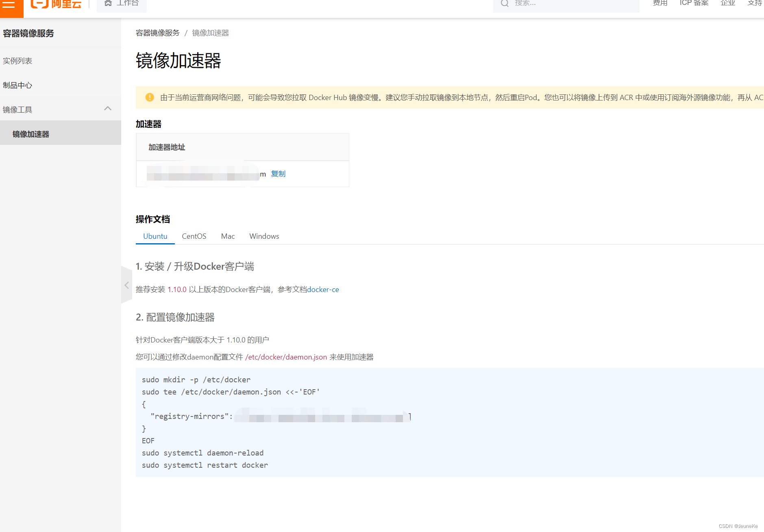
Task: Switch to the CentOS tab
Action: pos(194,236)
